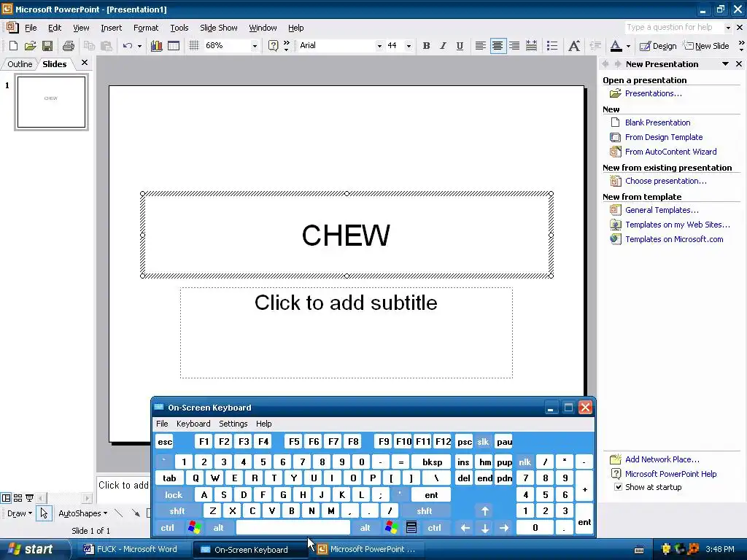Open a file with the Open folder icon
This screenshot has width=747, height=560.
(x=30, y=46)
